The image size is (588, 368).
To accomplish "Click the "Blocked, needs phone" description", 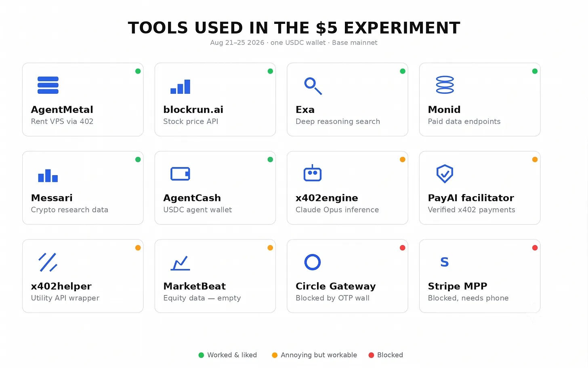I will (x=468, y=298).
